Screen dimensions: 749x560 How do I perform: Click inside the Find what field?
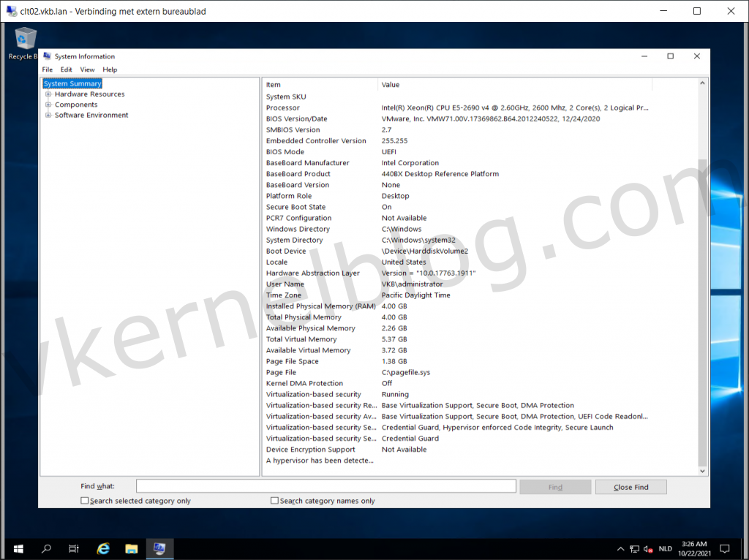click(325, 485)
